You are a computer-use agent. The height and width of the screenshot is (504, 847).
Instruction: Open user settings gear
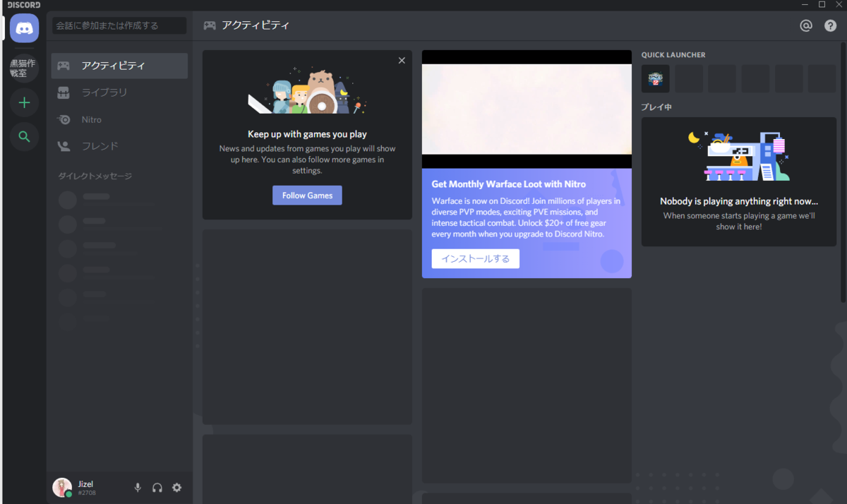(177, 488)
